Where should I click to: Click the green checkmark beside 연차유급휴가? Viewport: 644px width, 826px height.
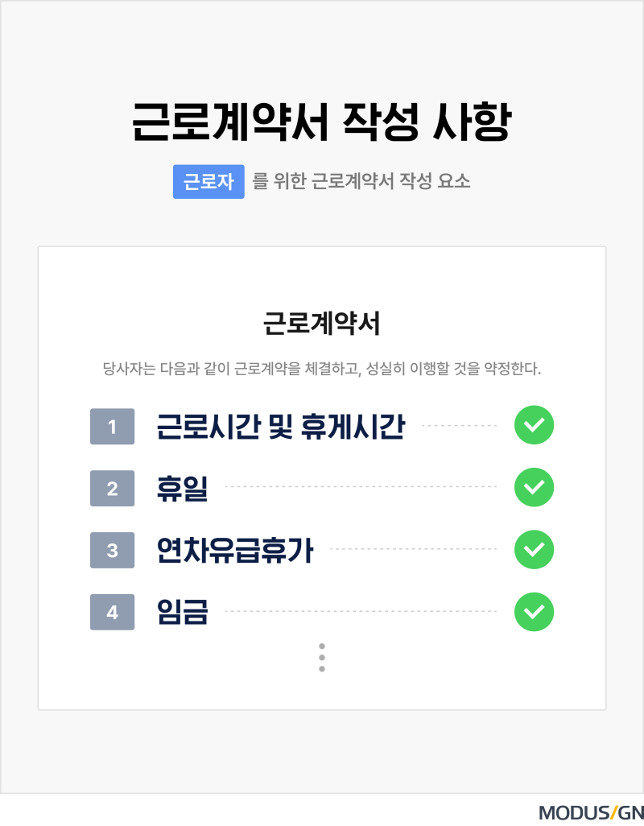[534, 549]
